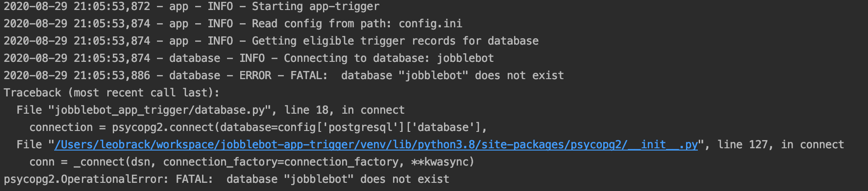Click the 'config.ini' text in log
The width and height of the screenshot is (868, 191).
pyautogui.click(x=430, y=24)
